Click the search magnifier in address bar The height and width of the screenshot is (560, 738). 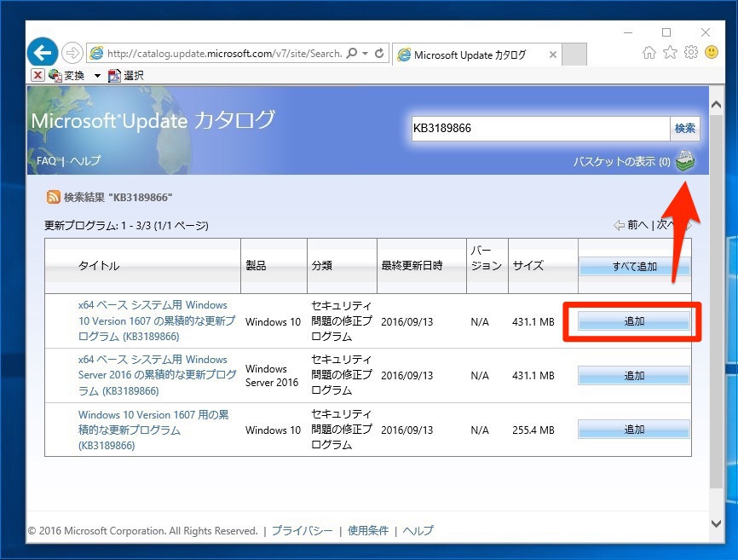pyautogui.click(x=353, y=53)
